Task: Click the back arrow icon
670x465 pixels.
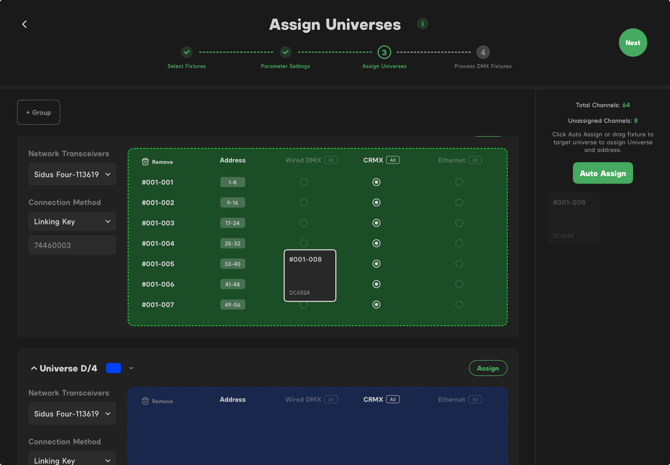Action: [25, 24]
